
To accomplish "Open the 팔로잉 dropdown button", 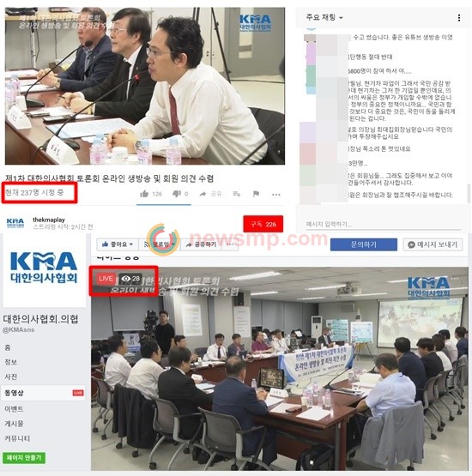I will tap(160, 244).
